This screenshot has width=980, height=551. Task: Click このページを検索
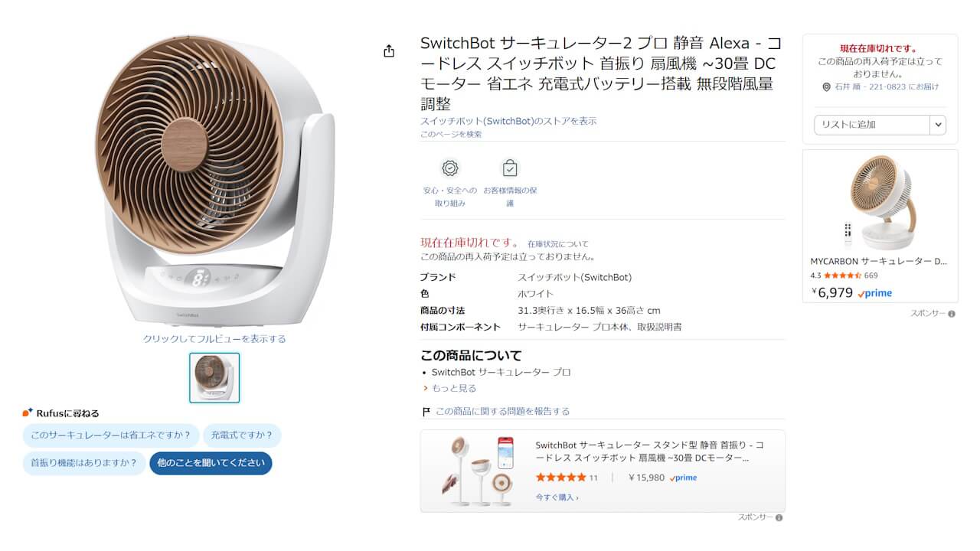(450, 134)
